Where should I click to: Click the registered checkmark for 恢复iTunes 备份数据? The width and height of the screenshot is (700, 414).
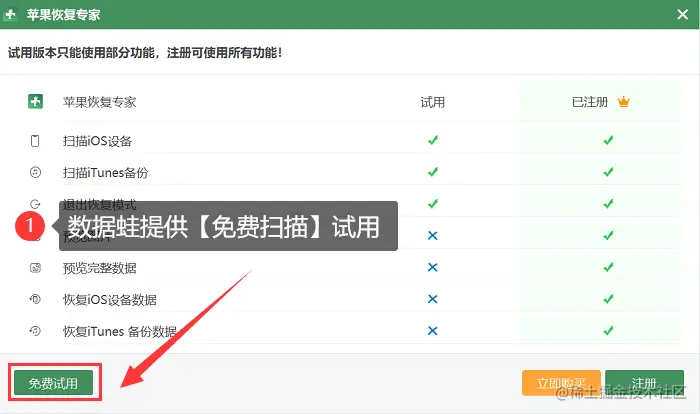point(608,330)
